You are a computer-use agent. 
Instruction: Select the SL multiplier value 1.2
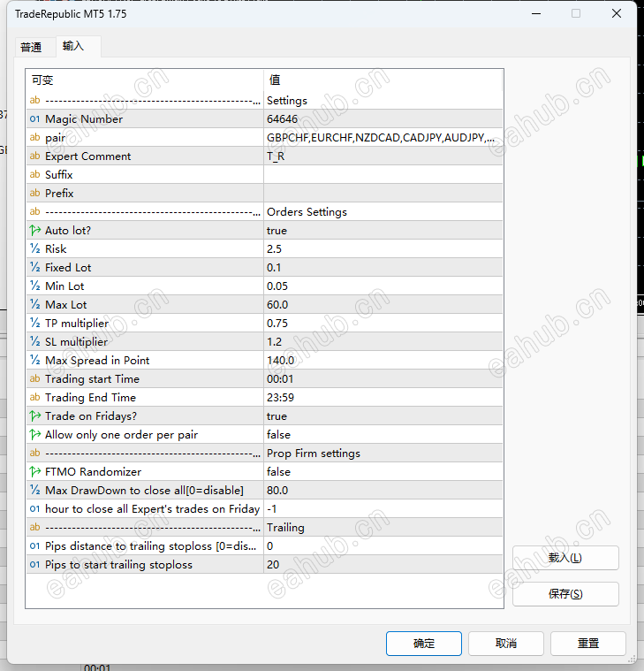click(383, 341)
